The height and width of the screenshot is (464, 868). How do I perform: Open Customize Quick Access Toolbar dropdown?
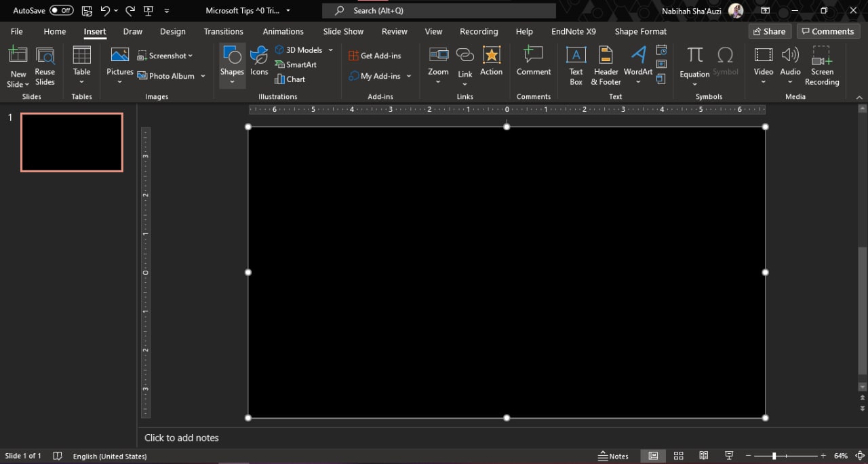click(167, 11)
